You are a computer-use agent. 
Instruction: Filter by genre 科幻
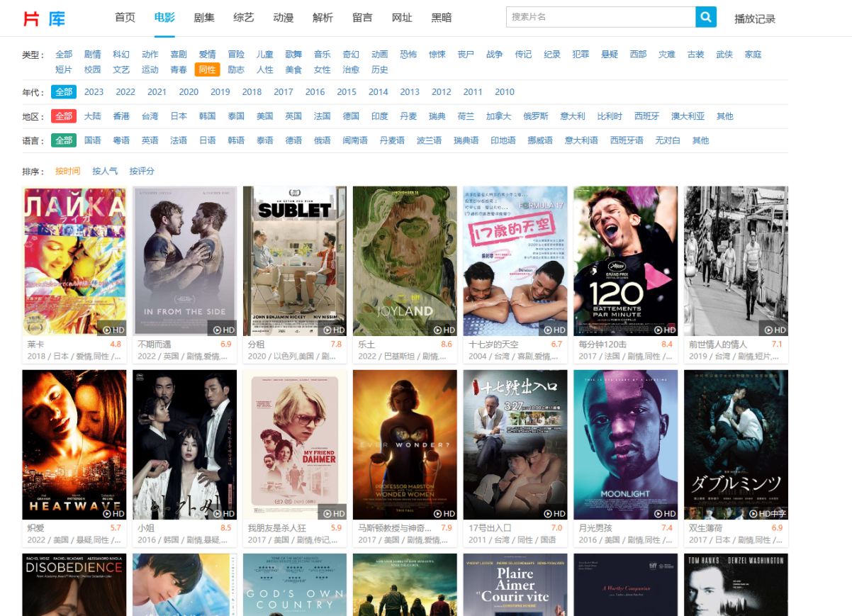click(121, 55)
